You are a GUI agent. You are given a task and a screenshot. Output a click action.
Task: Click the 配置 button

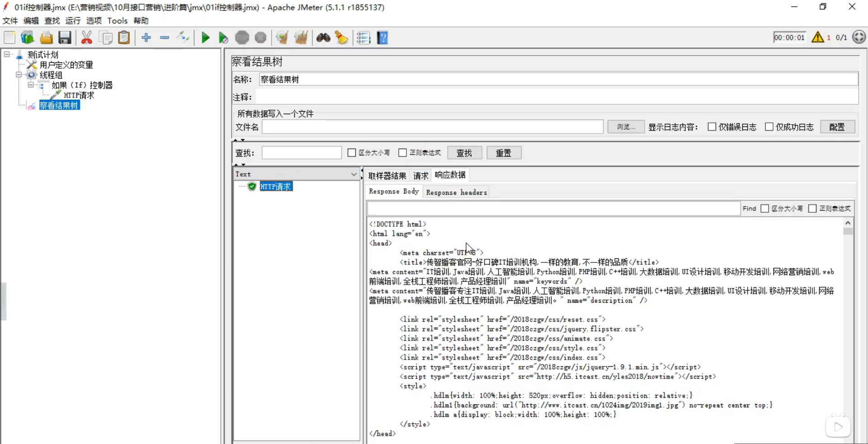[x=837, y=127]
